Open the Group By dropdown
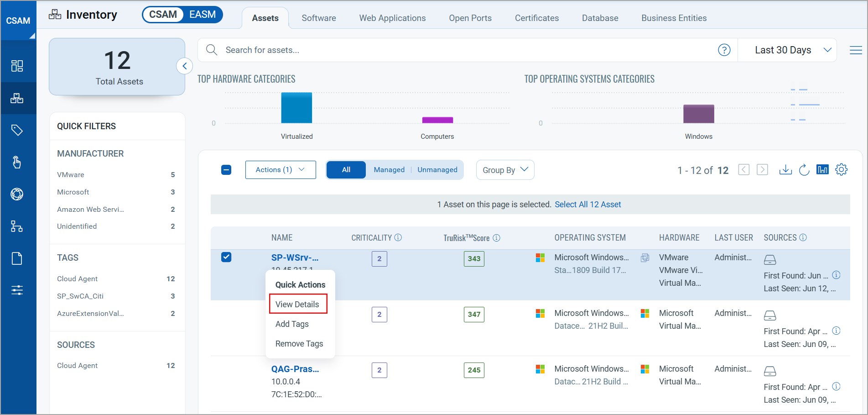The height and width of the screenshot is (415, 868). tap(505, 170)
